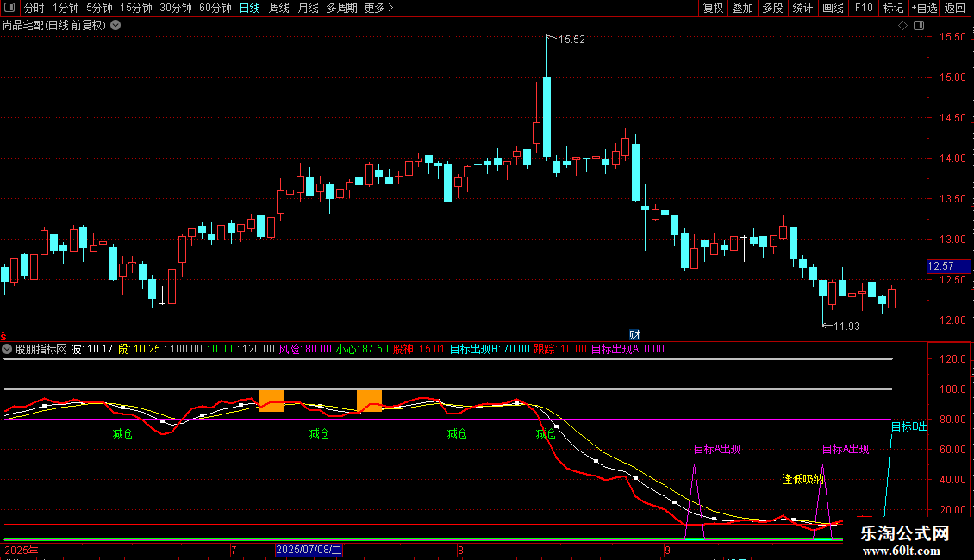Switch to 分时 intraday view
Viewport: 974px width, 560px height.
(x=34, y=8)
